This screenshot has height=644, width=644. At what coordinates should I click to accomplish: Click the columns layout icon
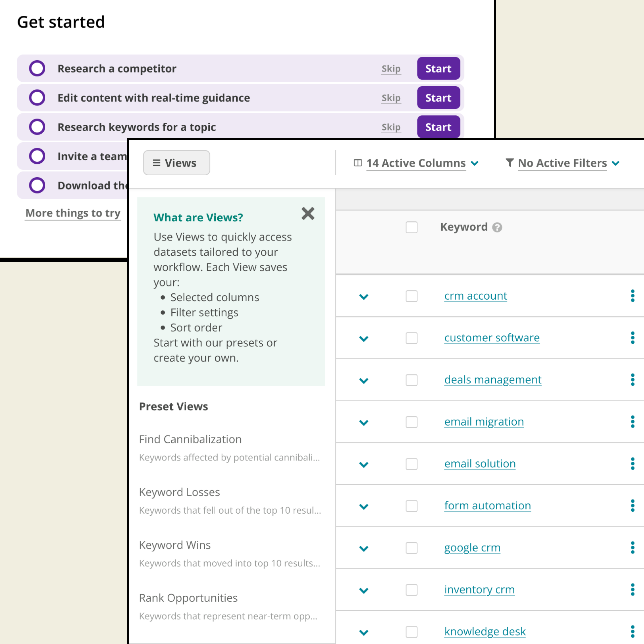[x=358, y=163]
